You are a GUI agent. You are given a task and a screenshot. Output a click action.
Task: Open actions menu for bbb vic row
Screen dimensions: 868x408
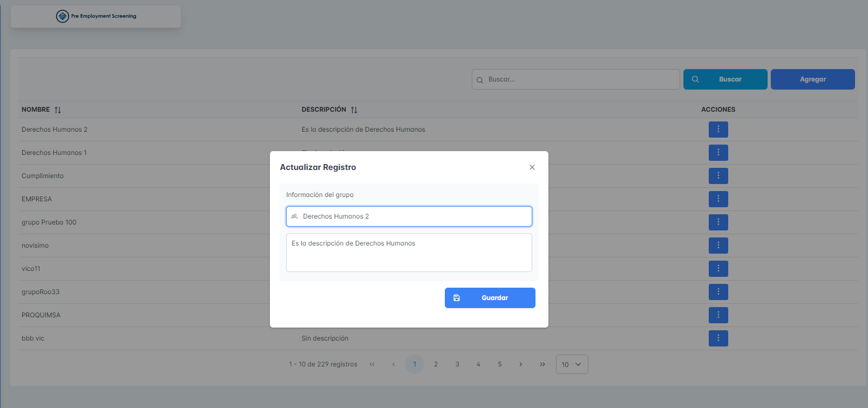[718, 338]
